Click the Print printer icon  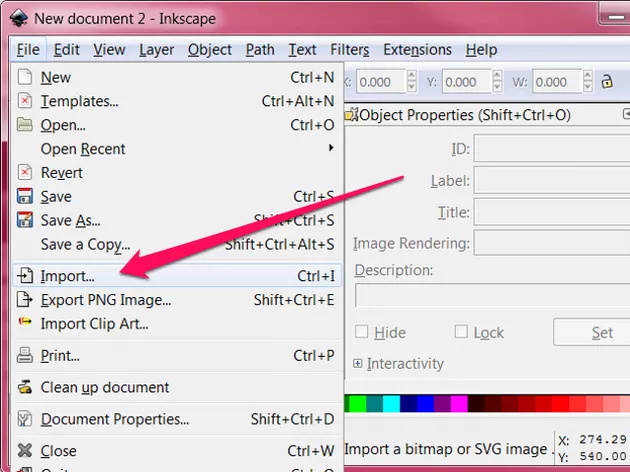[x=25, y=355]
